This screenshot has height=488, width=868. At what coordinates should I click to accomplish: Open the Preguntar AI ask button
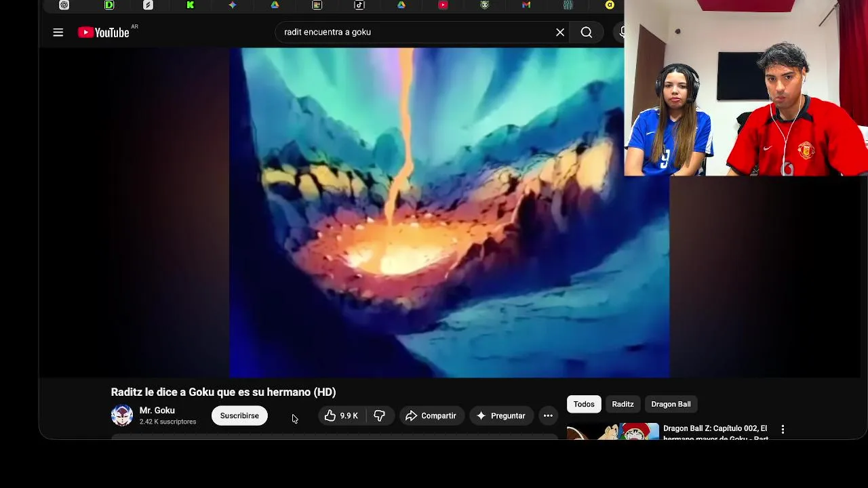click(501, 415)
